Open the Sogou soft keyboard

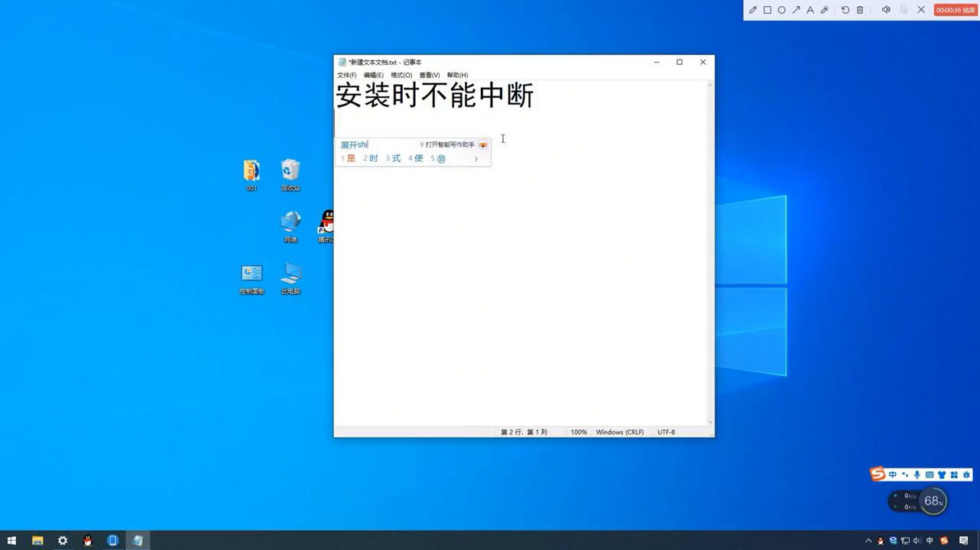[930, 474]
